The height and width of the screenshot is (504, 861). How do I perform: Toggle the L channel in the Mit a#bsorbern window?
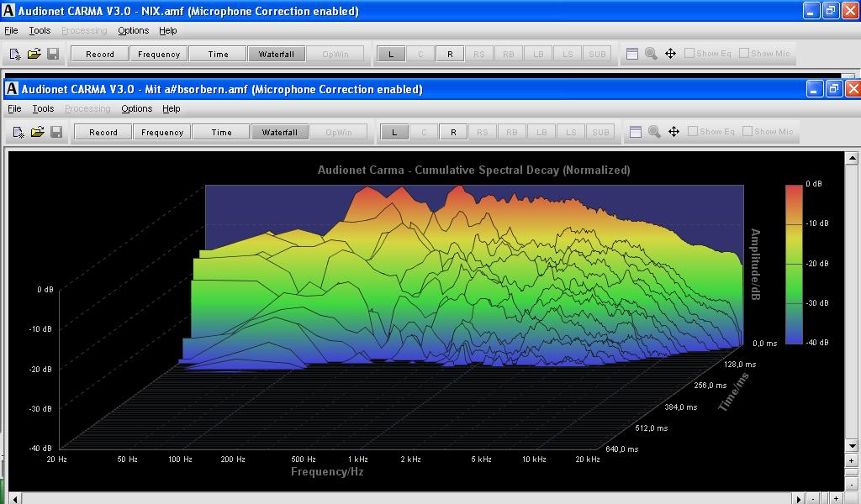394,132
